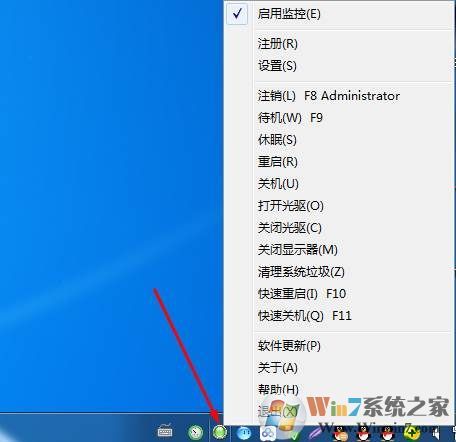The width and height of the screenshot is (456, 442).
Task: Open the Baidu cloud tray icon
Action: tap(268, 433)
